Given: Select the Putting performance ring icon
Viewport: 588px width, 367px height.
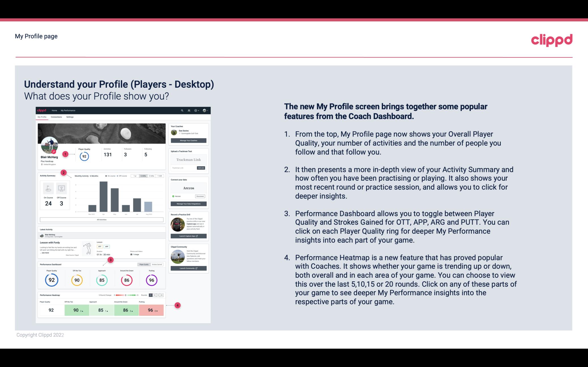Looking at the screenshot, I should (x=151, y=279).
